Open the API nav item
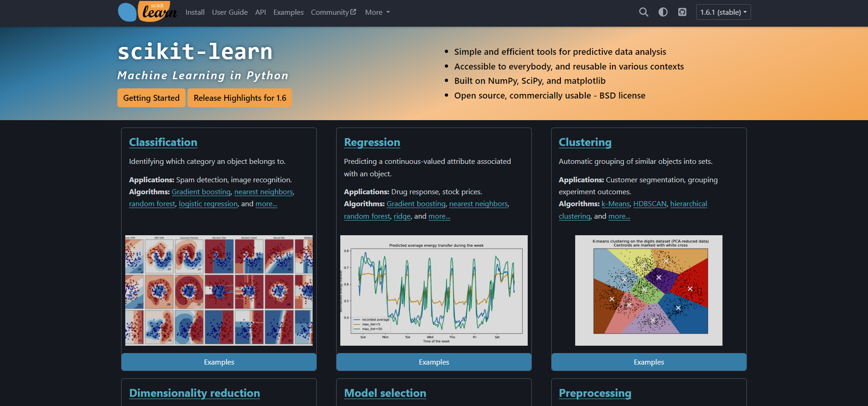Screen dimensions: 868x406 [261, 12]
